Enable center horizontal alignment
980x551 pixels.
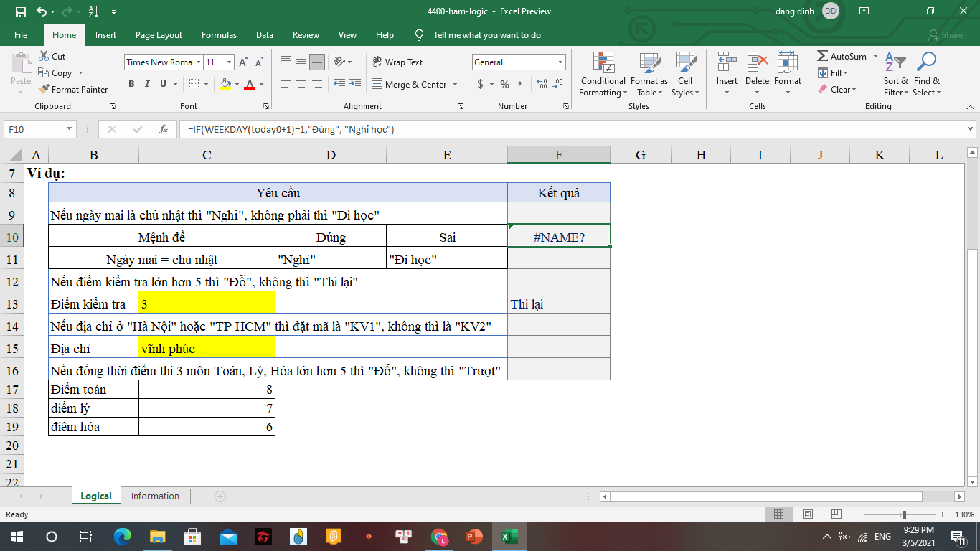[301, 84]
